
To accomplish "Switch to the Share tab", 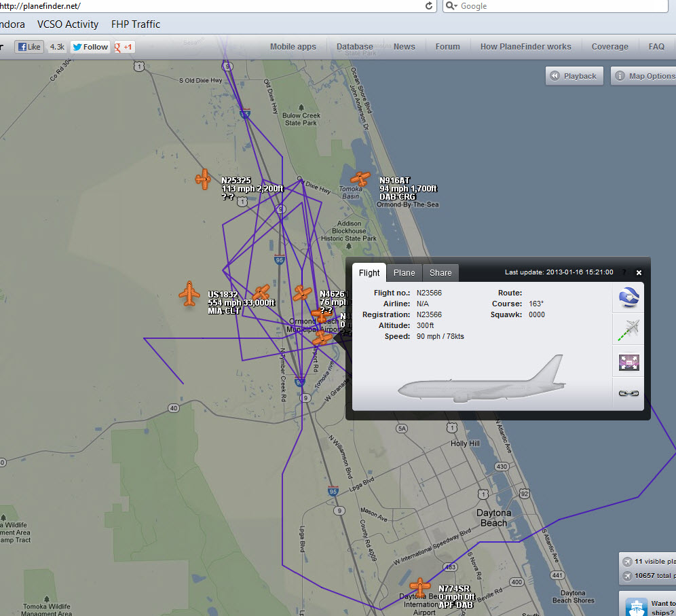I will click(x=440, y=273).
